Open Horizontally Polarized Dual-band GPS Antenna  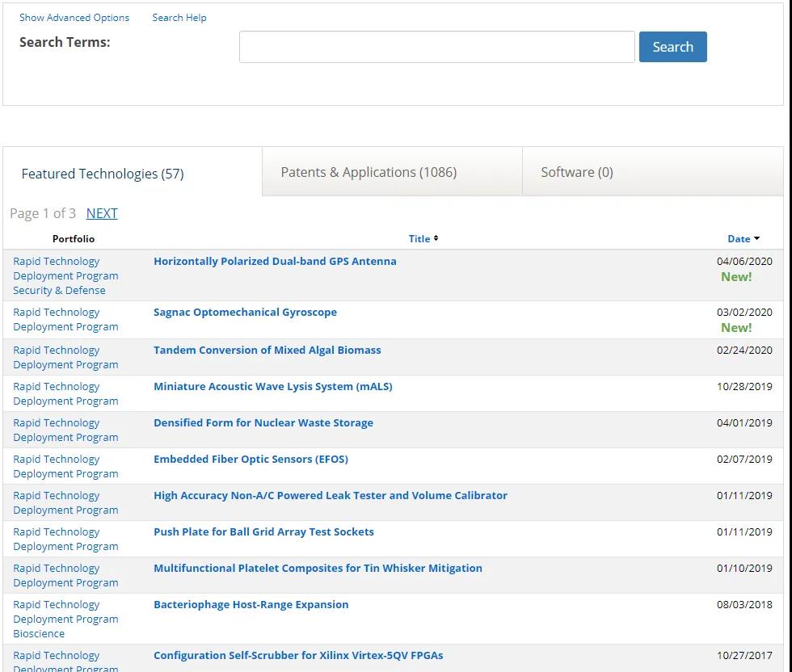point(275,261)
